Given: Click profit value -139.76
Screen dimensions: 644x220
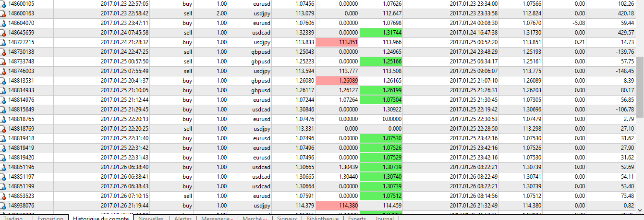Looking at the screenshot, I should click(x=625, y=52).
